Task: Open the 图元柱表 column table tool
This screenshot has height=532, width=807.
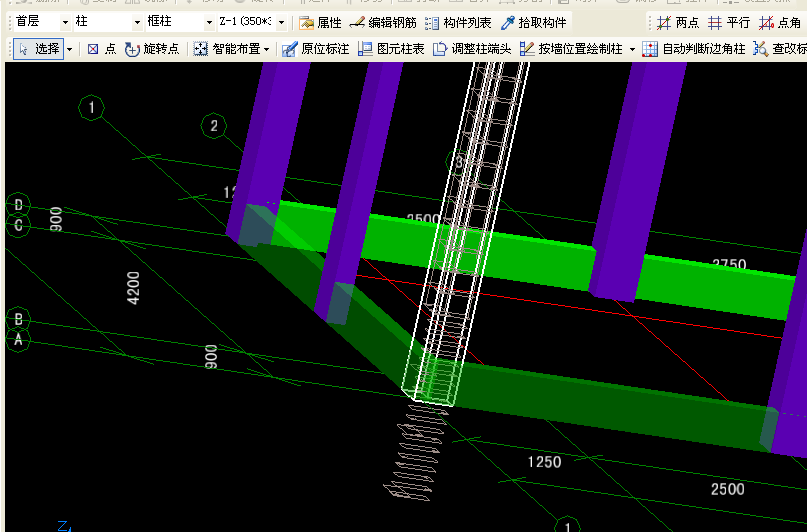Action: coord(391,49)
